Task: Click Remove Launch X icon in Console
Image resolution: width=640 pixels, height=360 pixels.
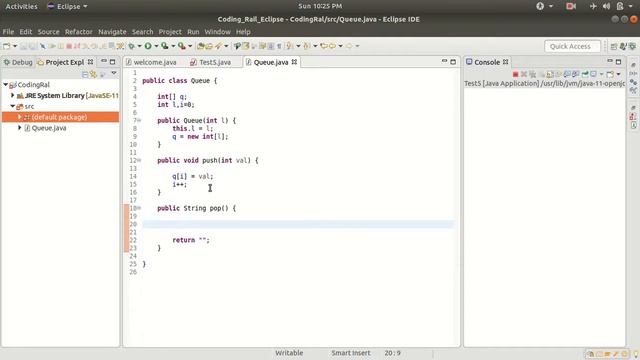Action: [x=524, y=74]
